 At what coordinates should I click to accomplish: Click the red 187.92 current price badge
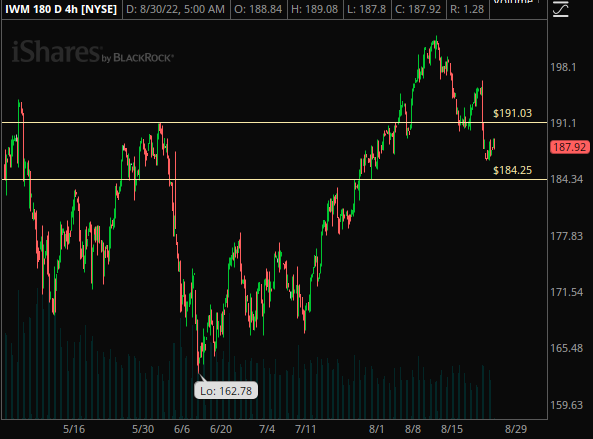click(x=570, y=147)
